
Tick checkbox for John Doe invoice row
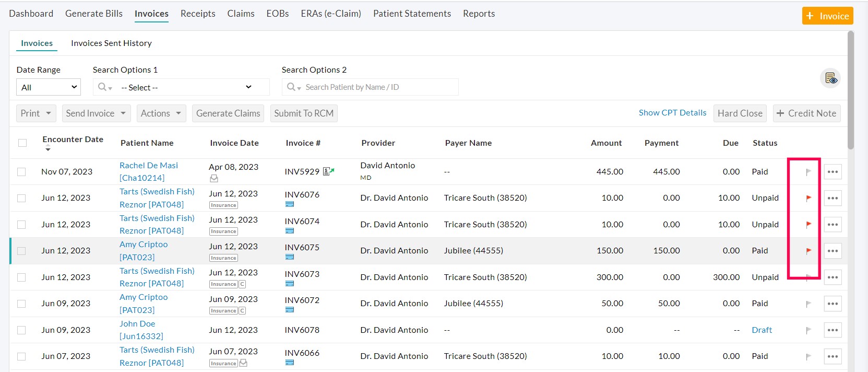[21, 330]
